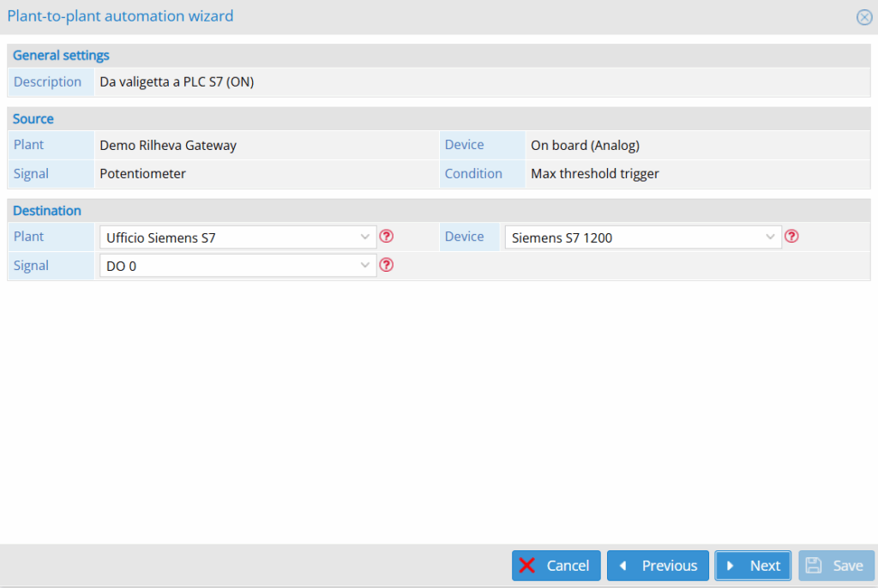
Task: Click the General settings section header
Action: click(x=61, y=56)
